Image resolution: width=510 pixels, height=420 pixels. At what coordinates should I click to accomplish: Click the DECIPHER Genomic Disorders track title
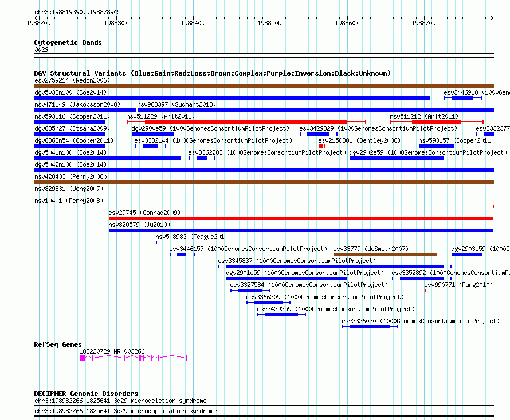(86, 393)
